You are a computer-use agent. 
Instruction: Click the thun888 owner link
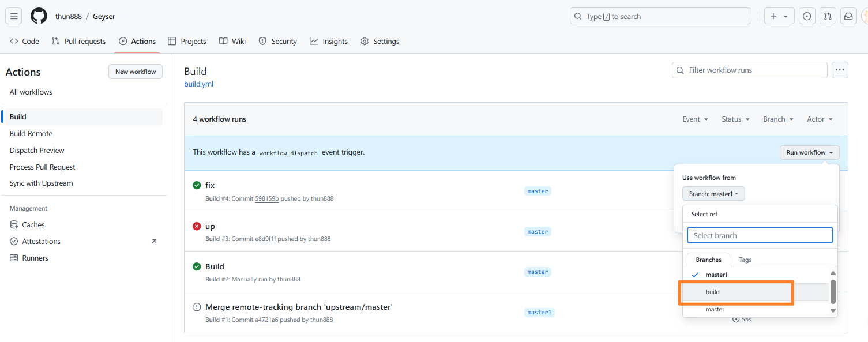click(69, 16)
